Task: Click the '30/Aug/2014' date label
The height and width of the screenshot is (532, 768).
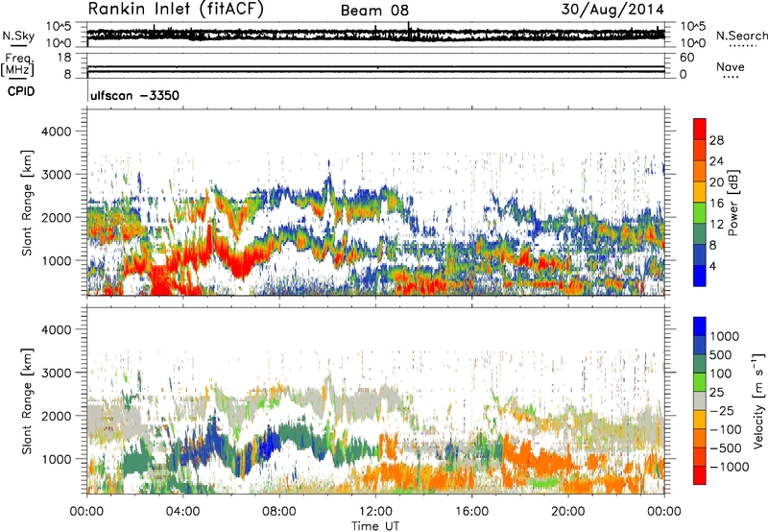Action: click(612, 10)
